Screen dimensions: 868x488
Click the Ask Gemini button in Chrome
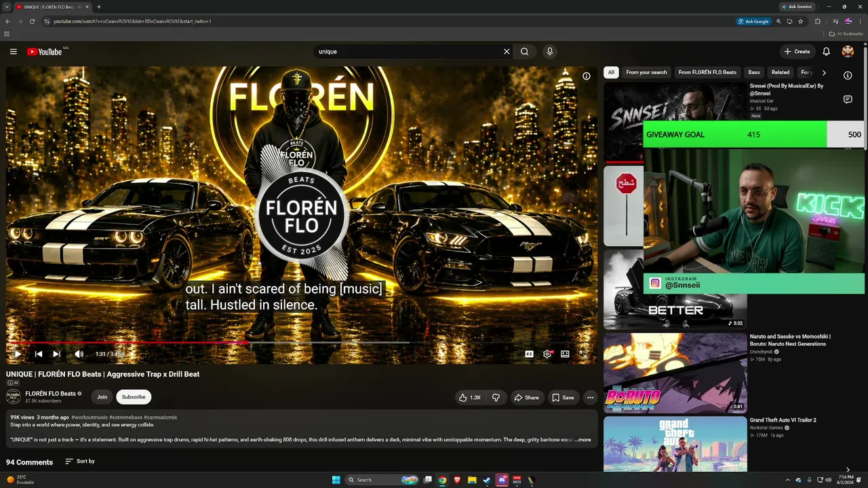tap(797, 7)
